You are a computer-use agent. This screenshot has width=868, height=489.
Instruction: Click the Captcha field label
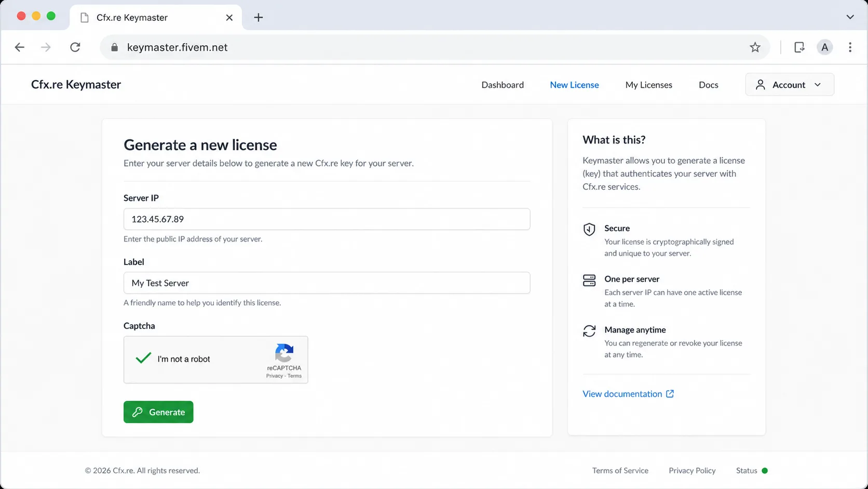tap(139, 326)
